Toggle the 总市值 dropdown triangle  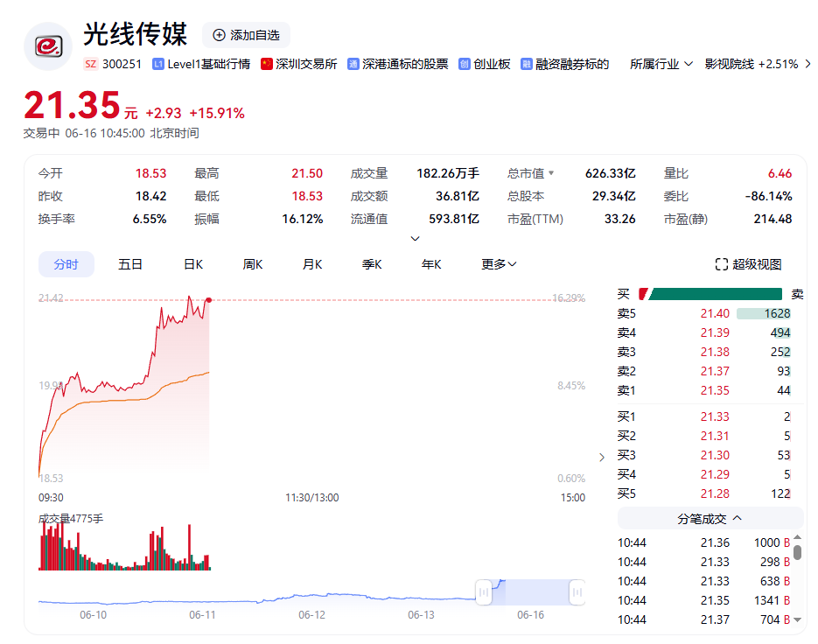(x=551, y=172)
